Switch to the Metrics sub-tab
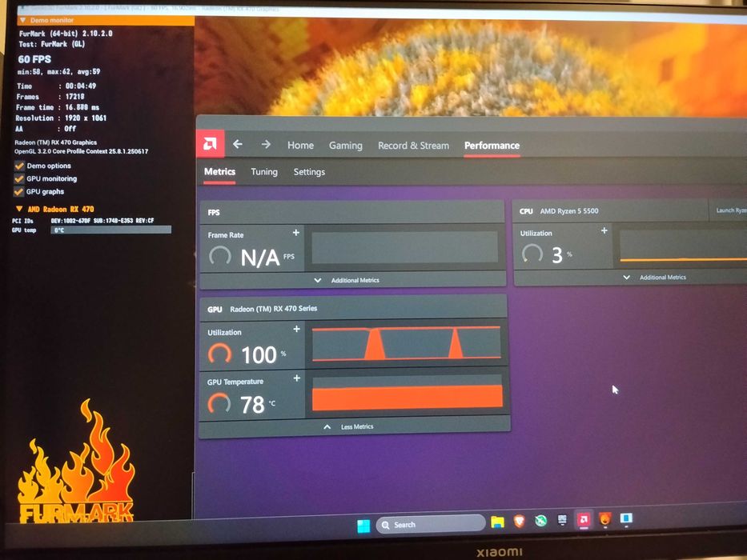747x560 pixels. tap(219, 171)
